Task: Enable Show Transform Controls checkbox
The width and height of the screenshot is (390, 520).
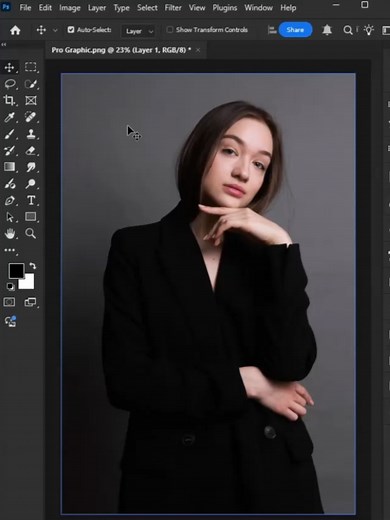Action: (170, 30)
